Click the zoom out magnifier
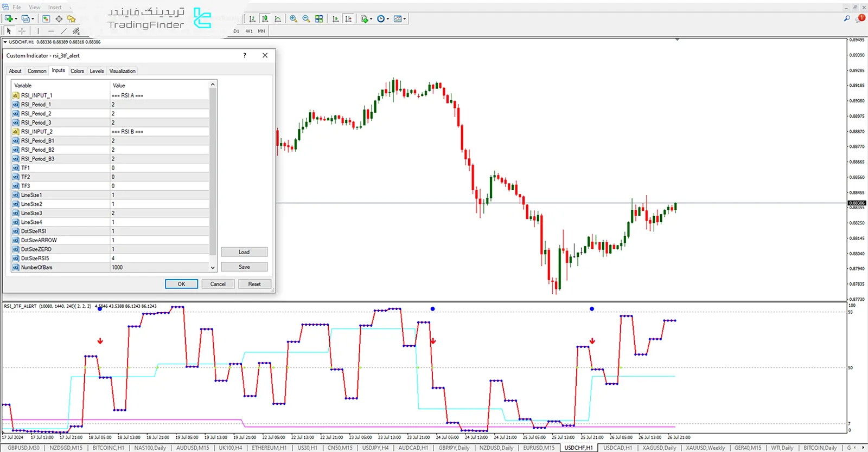 306,19
